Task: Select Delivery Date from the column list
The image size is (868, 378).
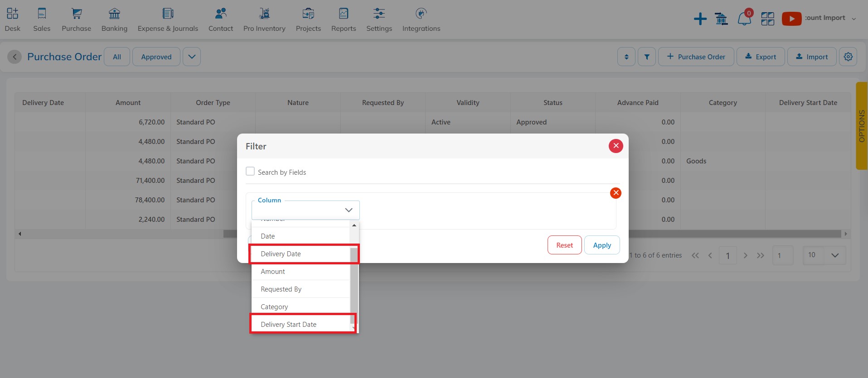Action: click(301, 254)
